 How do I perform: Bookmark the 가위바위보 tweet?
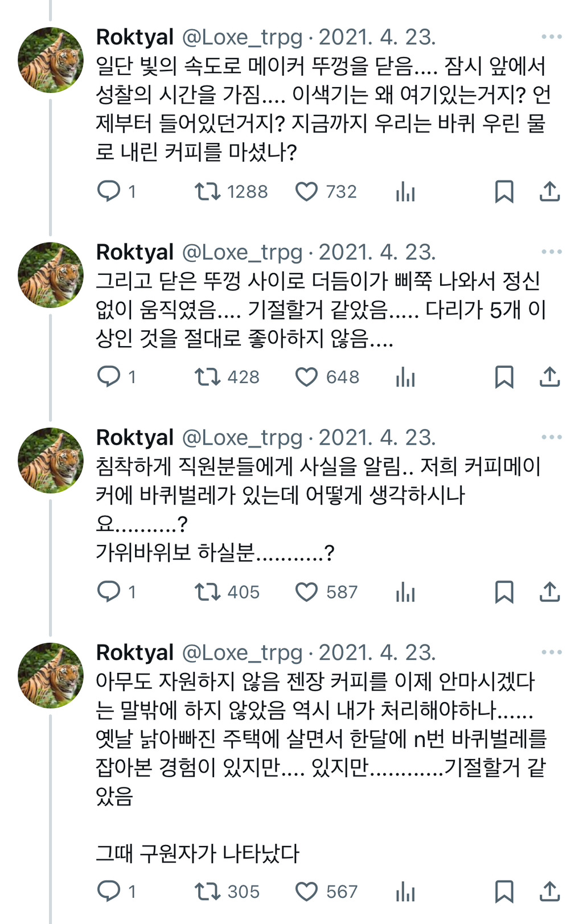[504, 592]
